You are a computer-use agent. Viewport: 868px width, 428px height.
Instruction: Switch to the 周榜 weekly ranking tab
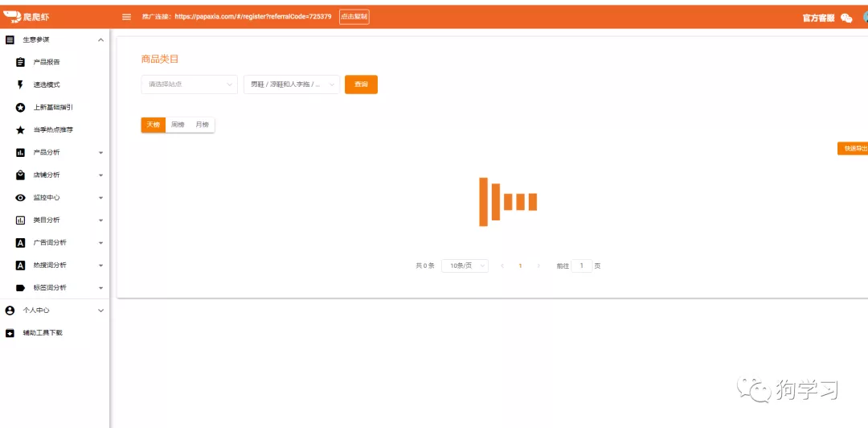(178, 125)
